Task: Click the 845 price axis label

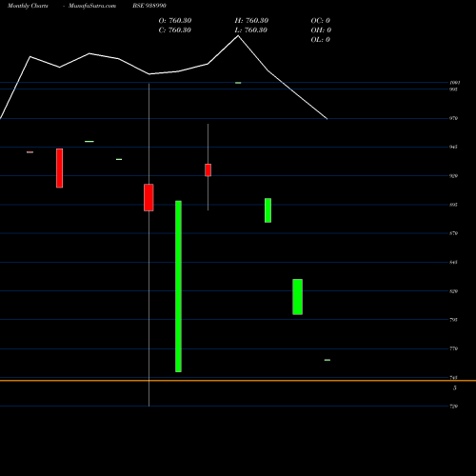Action: click(453, 262)
